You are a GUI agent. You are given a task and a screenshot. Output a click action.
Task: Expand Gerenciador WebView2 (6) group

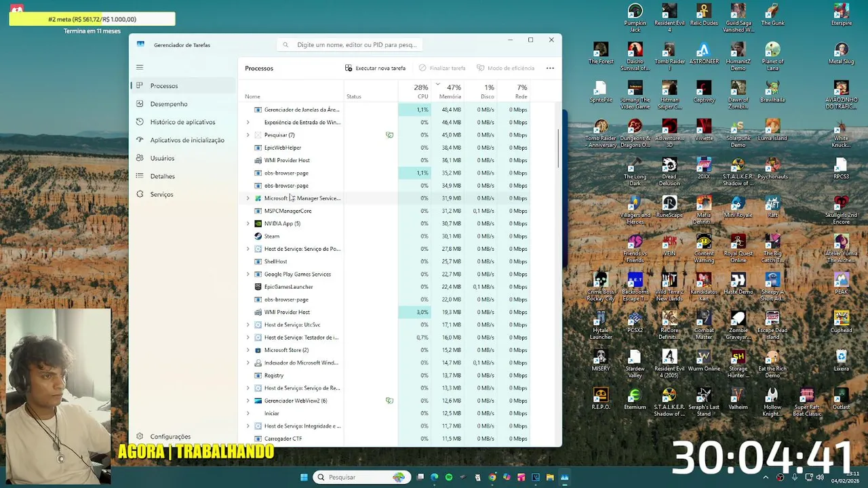tap(248, 401)
